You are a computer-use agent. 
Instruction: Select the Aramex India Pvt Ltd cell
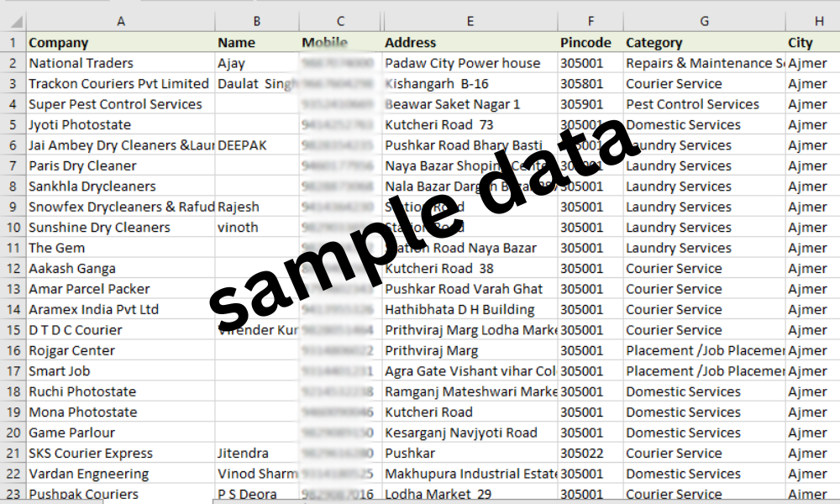pos(120,310)
